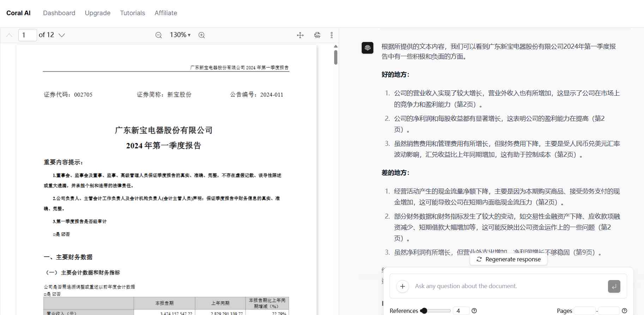The width and height of the screenshot is (644, 315).
Task: Open the Tutorials page
Action: (132, 13)
